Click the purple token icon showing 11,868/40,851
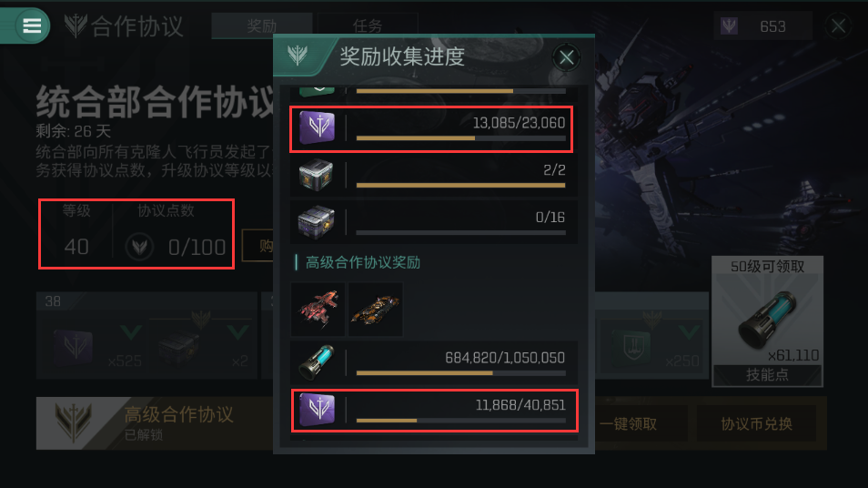The height and width of the screenshot is (488, 868). point(318,410)
